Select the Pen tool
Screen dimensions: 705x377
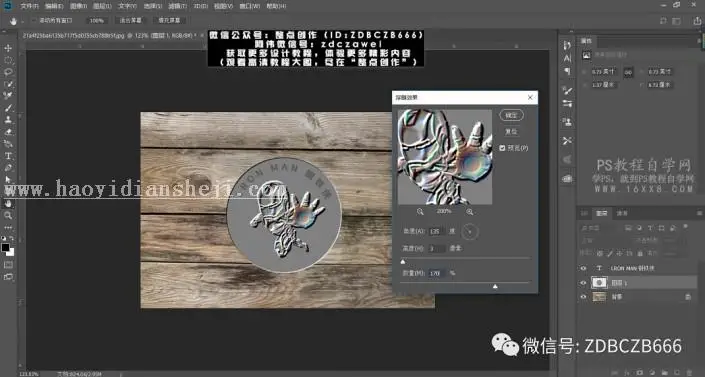click(x=8, y=167)
